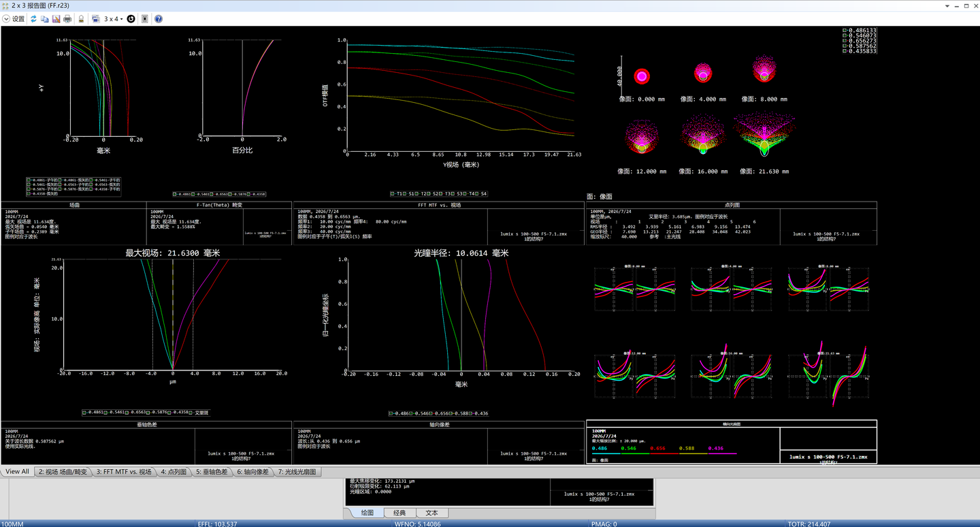Open help via blue question mark icon
The width and height of the screenshot is (980, 527).
[159, 19]
